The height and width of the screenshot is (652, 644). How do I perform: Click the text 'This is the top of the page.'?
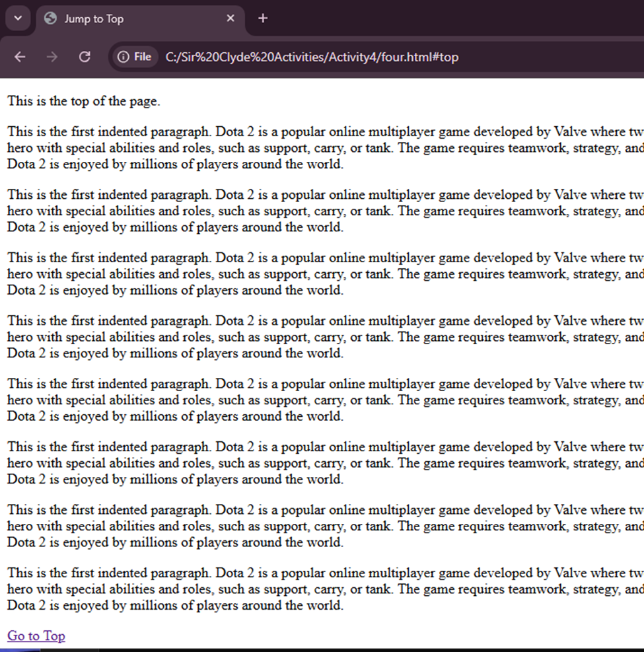tap(84, 101)
